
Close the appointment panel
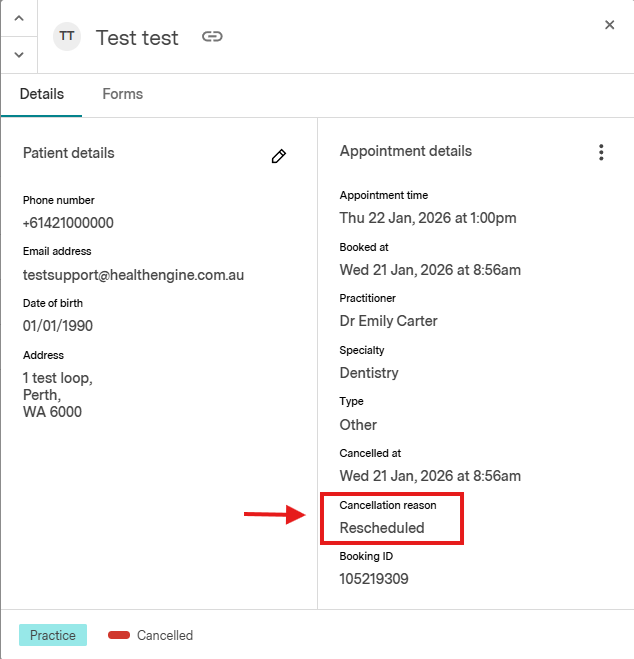[610, 25]
